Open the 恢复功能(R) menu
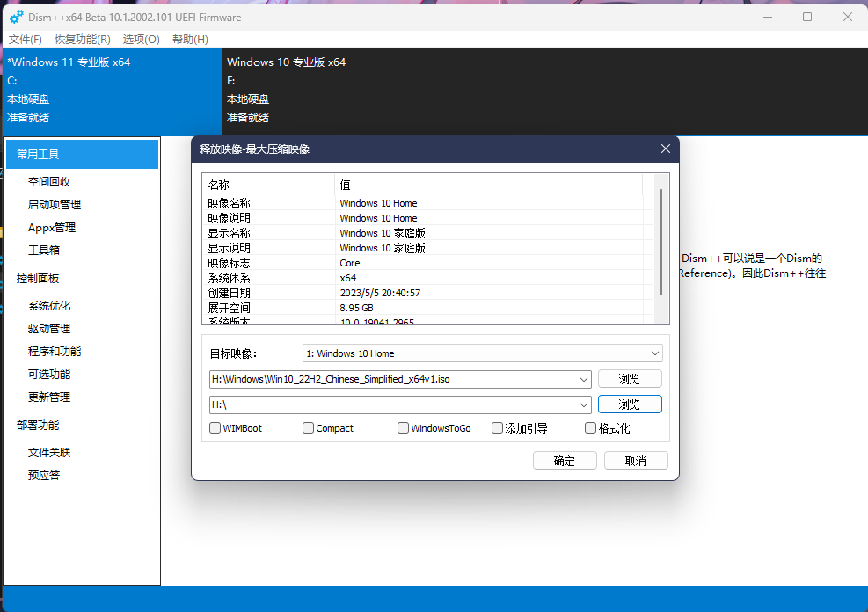 83,40
